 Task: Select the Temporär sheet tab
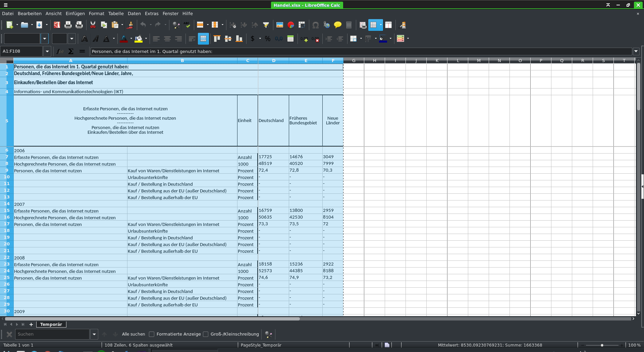coord(51,324)
